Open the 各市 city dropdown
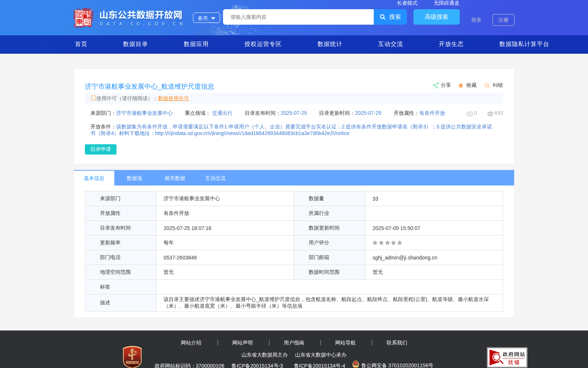The height and width of the screenshot is (368, 588). pos(207,18)
